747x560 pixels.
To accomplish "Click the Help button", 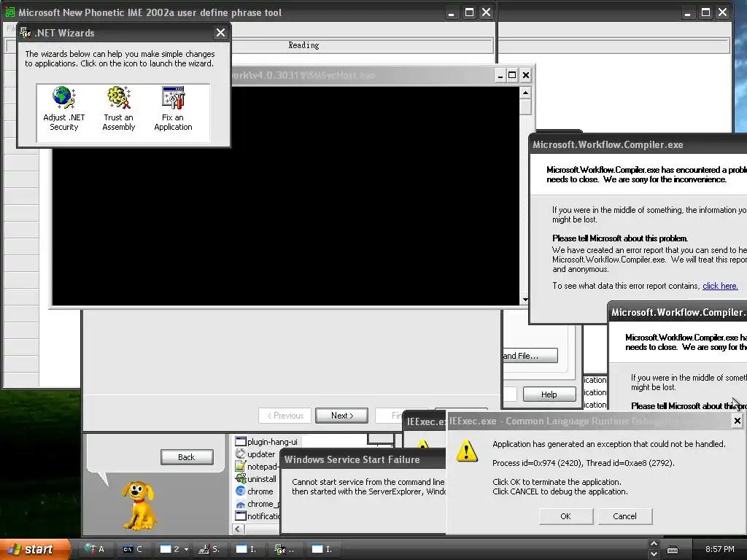I will click(x=549, y=394).
